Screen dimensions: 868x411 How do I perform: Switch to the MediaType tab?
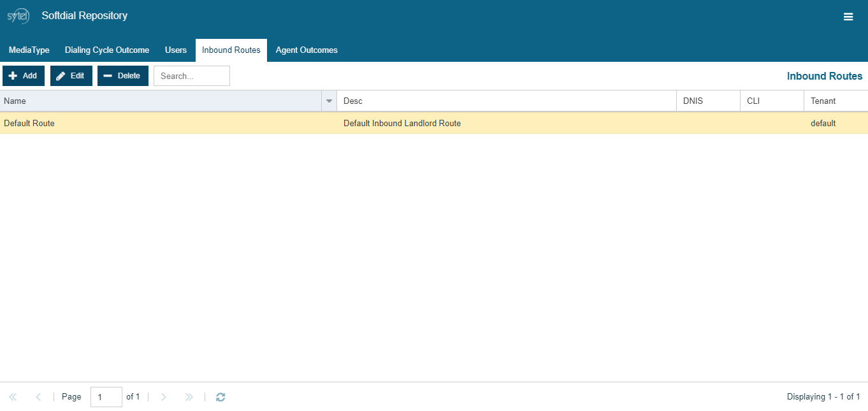(x=29, y=50)
